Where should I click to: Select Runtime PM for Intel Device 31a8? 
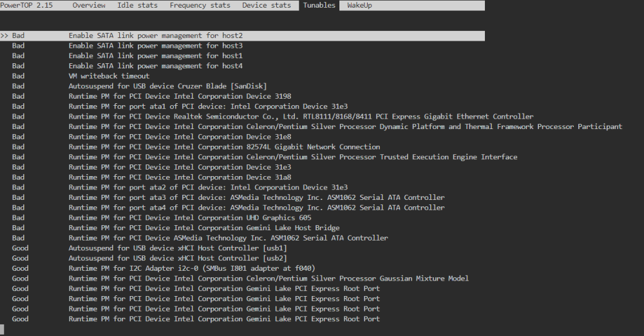pos(151,177)
